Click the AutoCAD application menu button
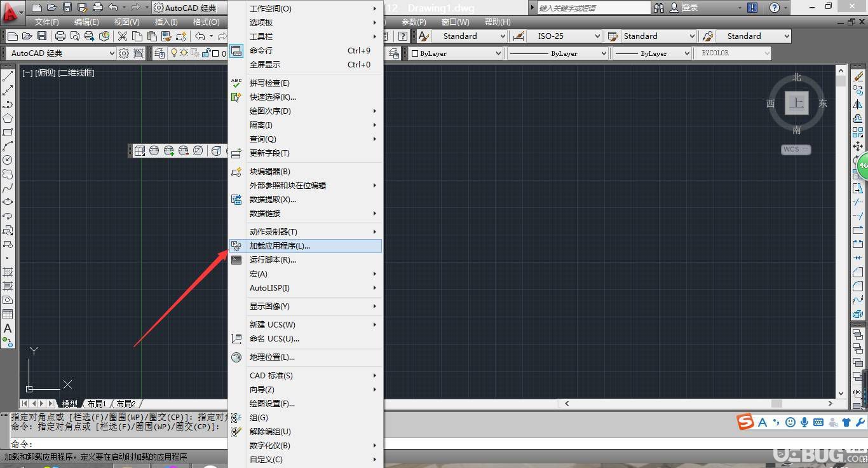This screenshot has width=868, height=468. click(x=12, y=11)
